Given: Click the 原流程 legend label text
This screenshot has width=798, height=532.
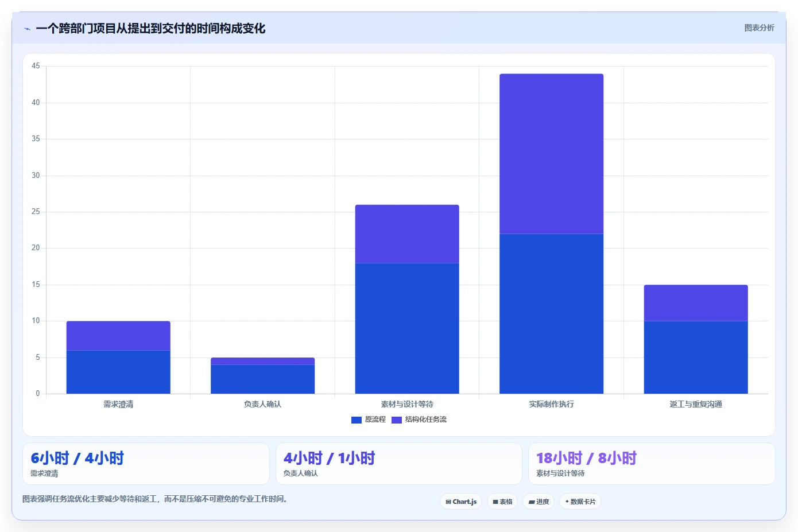Looking at the screenshot, I should tap(375, 420).
